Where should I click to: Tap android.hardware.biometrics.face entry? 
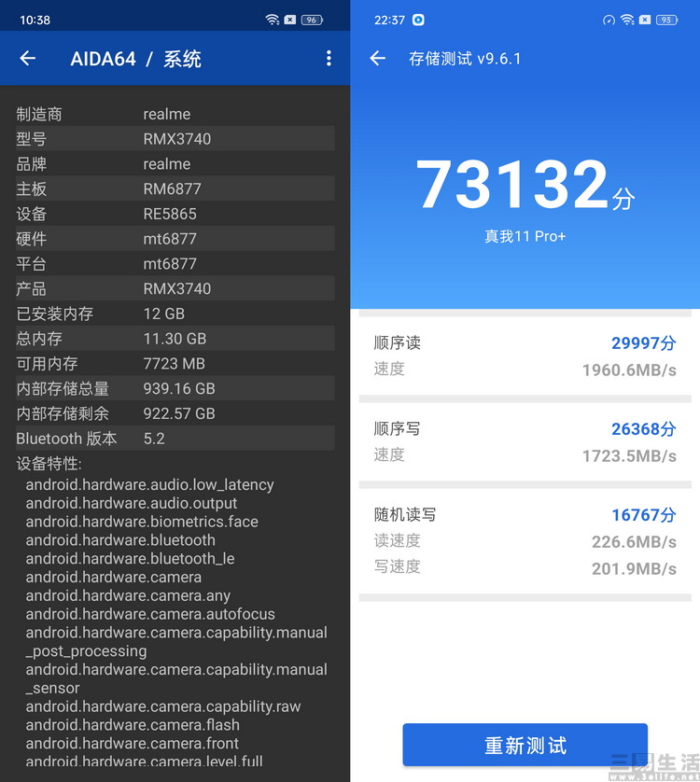(x=142, y=522)
